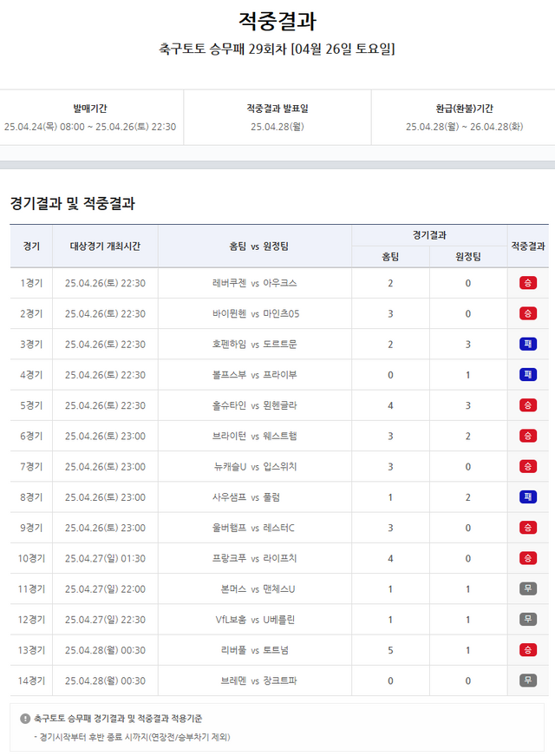The width and height of the screenshot is (555, 756).
Task: Click the 대상경기 개최시간 column header
Action: tap(105, 246)
